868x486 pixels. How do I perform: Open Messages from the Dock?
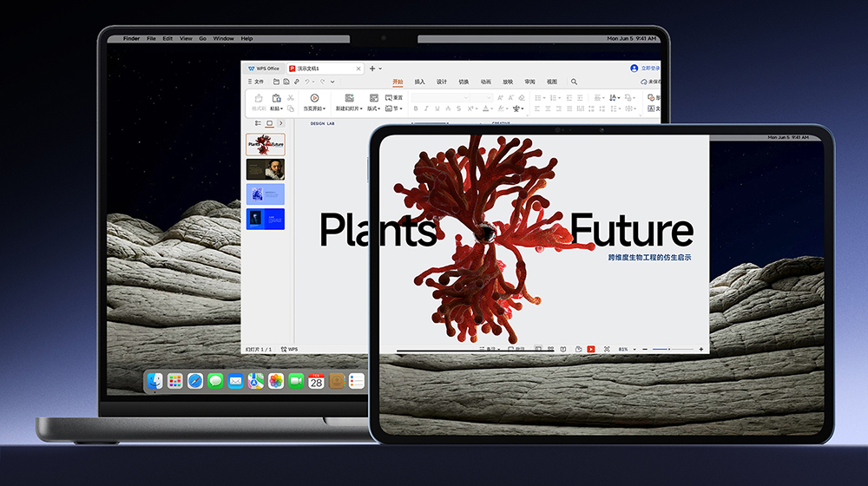coord(215,381)
